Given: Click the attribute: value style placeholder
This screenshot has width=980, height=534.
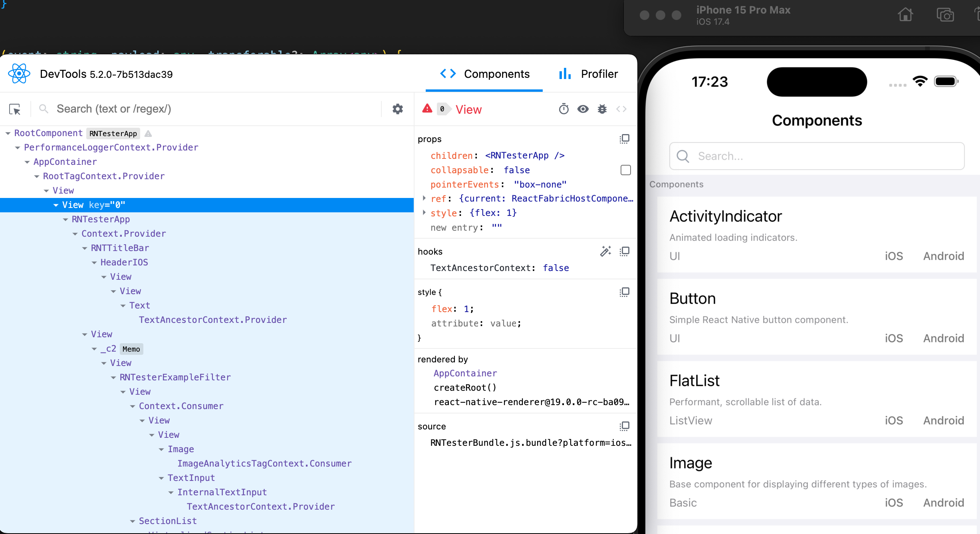Looking at the screenshot, I should point(476,323).
